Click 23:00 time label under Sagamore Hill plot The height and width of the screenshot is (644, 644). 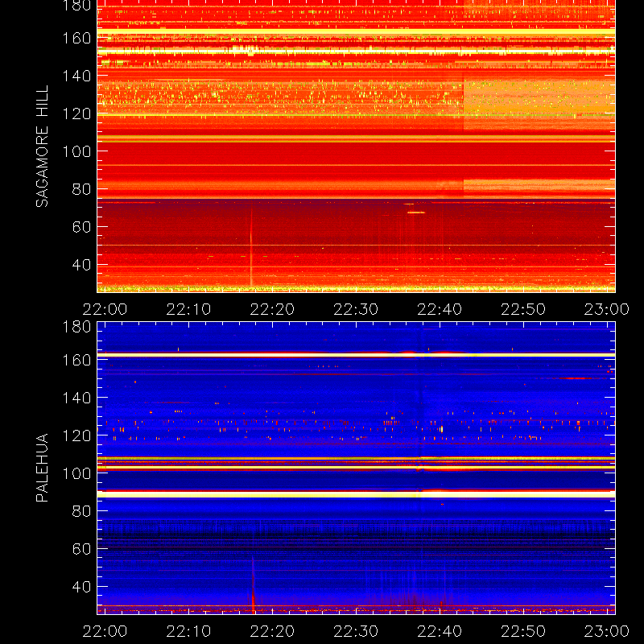[x=607, y=309]
